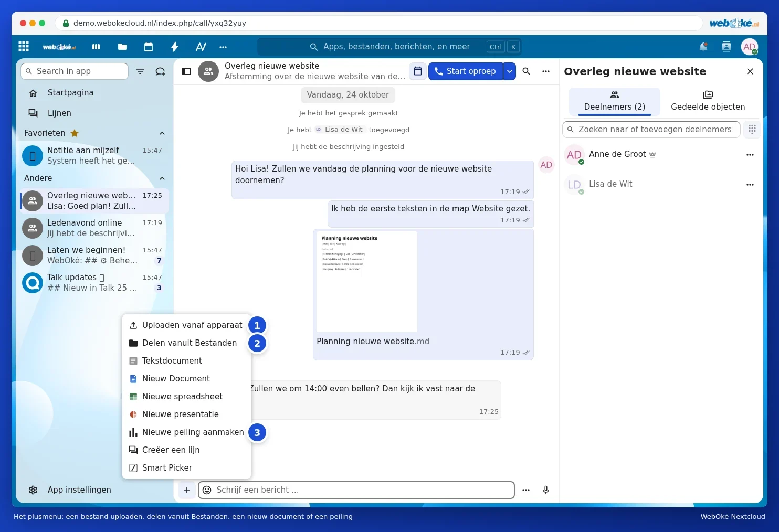Close the Overleg nieuwe website sidebar
The width and height of the screenshot is (779, 532).
750,71
